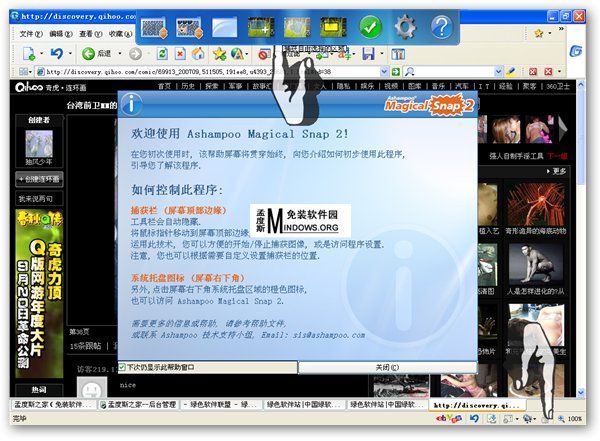Click the green checkmark on capture bar

(370, 27)
